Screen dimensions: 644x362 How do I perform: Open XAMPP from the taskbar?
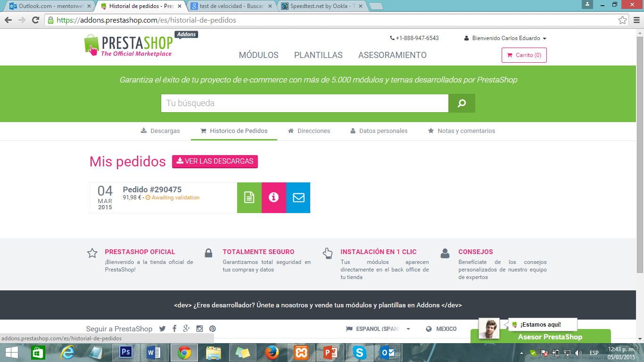pos(301,353)
